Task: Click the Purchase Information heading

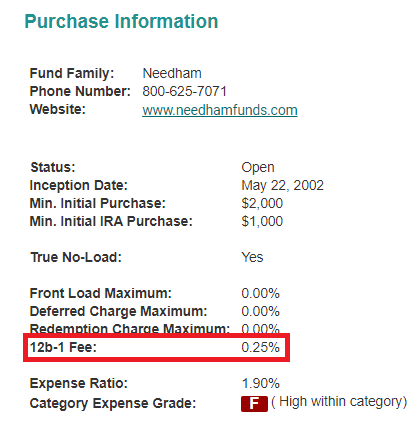Action: coord(121,21)
